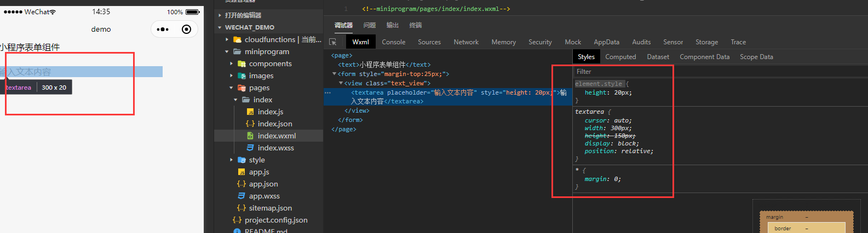868x233 pixels.
Task: Expand the style folder arrow
Action: point(232,160)
